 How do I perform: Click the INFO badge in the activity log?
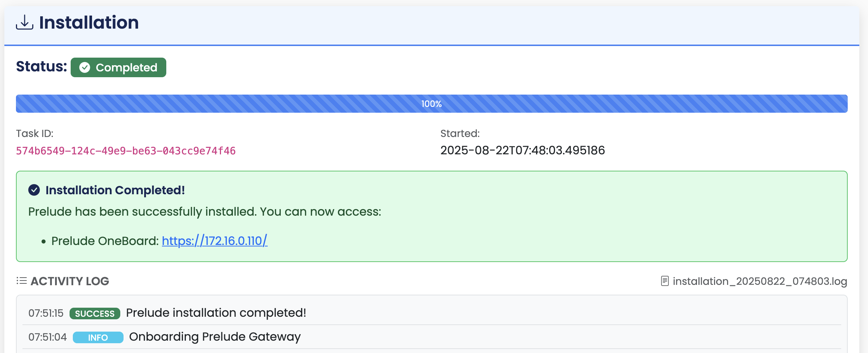tap(98, 337)
